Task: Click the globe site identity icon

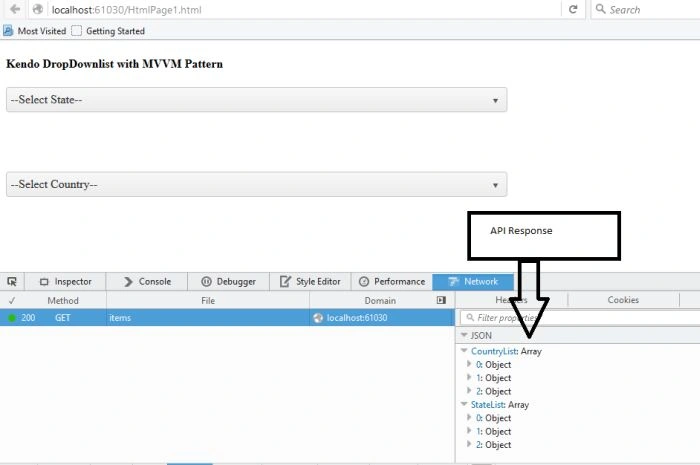Action: pos(38,9)
